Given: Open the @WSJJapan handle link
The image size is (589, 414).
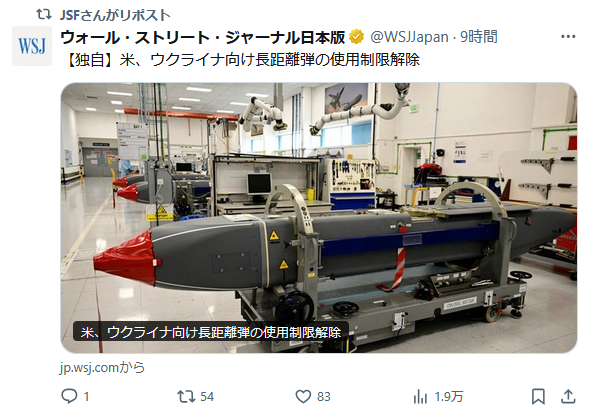Looking at the screenshot, I should tap(409, 37).
